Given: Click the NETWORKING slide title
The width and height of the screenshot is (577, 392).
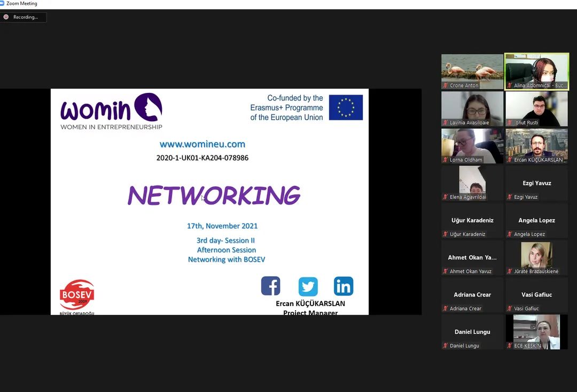Looking at the screenshot, I should (x=214, y=195).
